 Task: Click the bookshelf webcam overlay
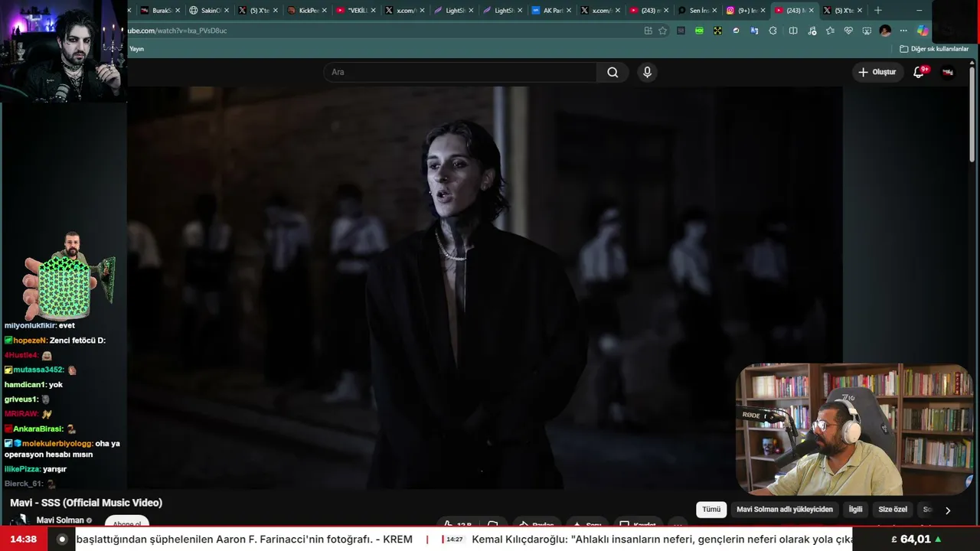pyautogui.click(x=854, y=429)
